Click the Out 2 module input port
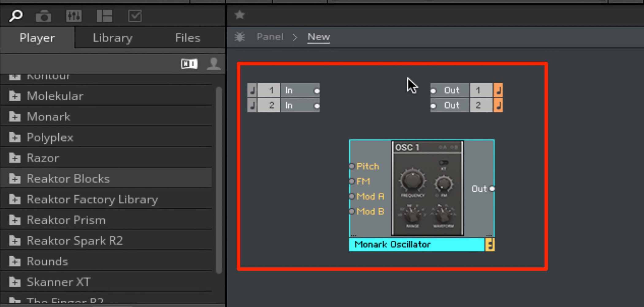Image resolution: width=644 pixels, height=307 pixels. [433, 106]
